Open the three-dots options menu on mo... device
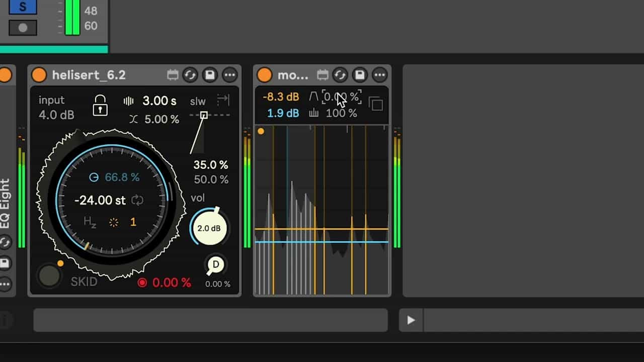 pos(380,75)
